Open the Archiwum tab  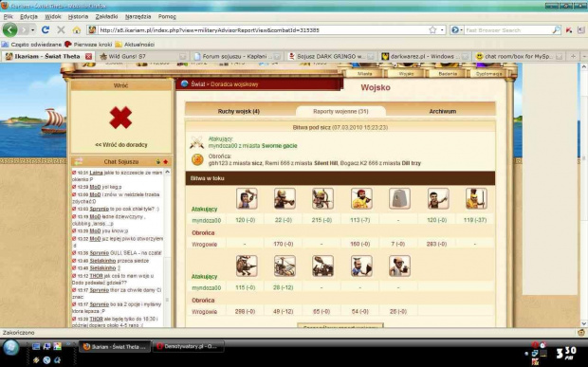443,111
